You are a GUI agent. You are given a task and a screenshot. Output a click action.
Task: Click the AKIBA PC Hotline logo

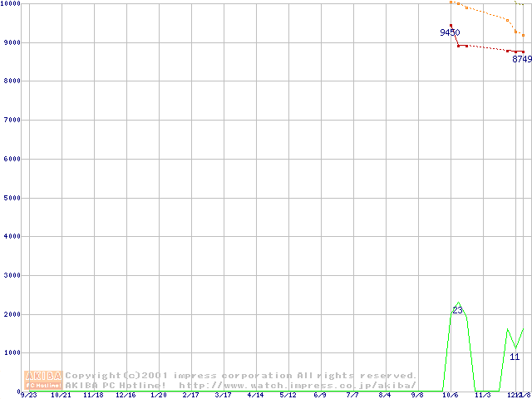pyautogui.click(x=43, y=380)
